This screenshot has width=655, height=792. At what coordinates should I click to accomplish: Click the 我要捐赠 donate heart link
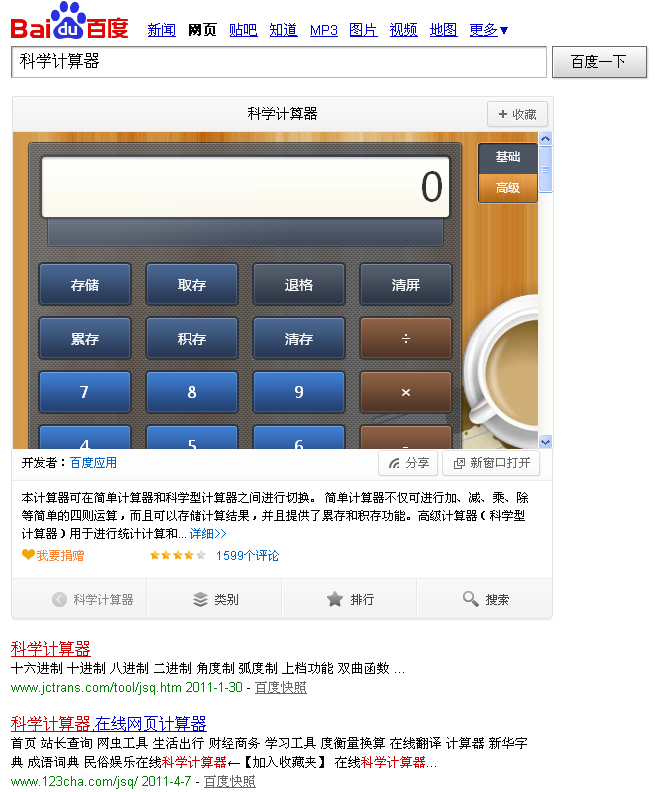tap(53, 556)
